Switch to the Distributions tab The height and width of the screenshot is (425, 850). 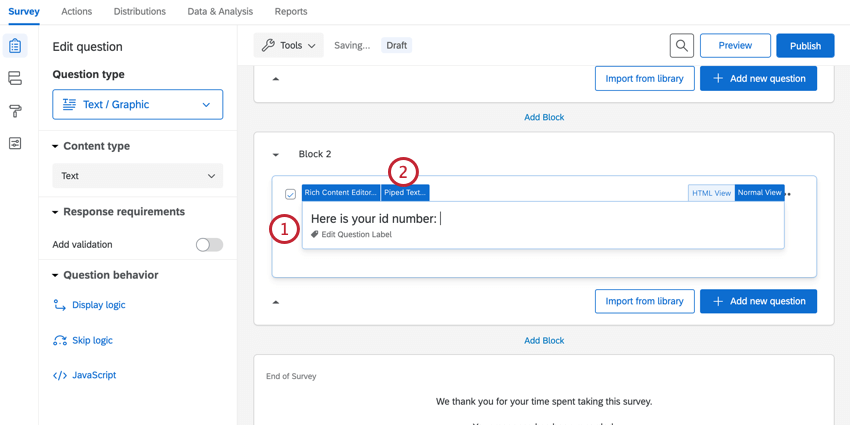tap(140, 12)
